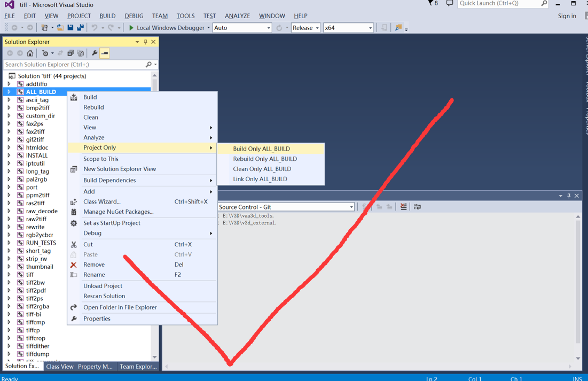The width and height of the screenshot is (588, 381).
Task: Click the Redo arrow icon
Action: pos(111,28)
